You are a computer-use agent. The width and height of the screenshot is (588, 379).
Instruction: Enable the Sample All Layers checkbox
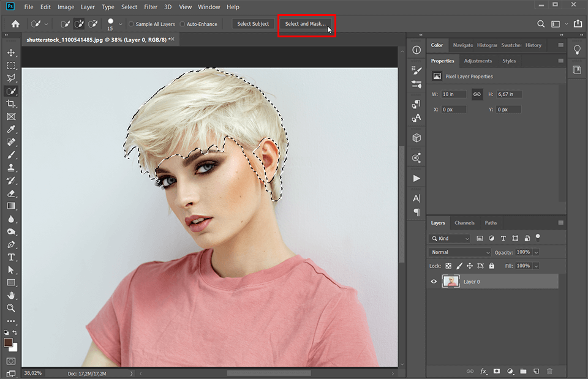point(130,24)
